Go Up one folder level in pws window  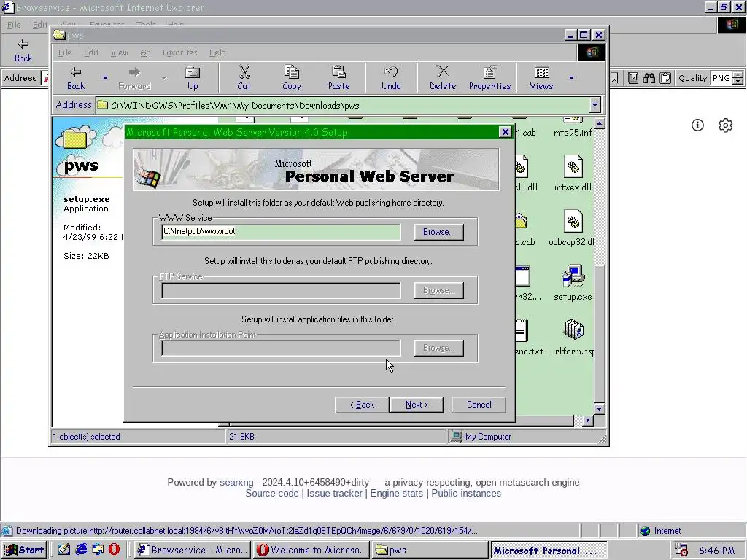click(x=193, y=77)
